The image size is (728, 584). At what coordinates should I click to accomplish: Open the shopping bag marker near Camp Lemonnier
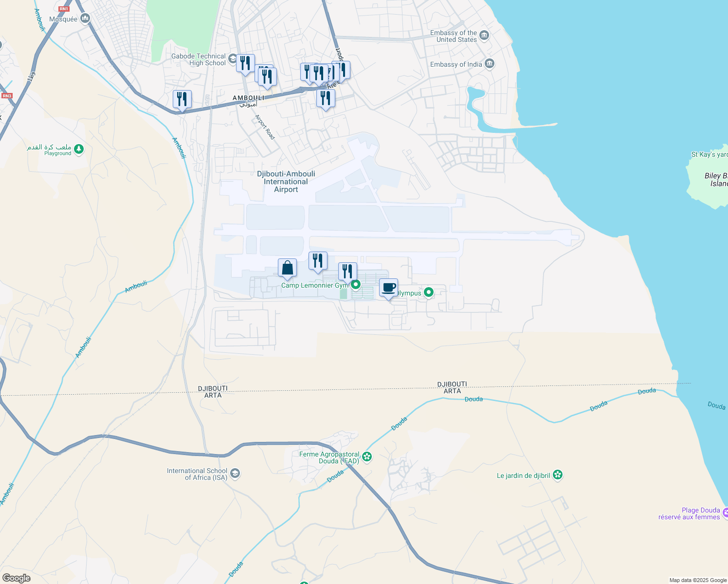tap(287, 269)
